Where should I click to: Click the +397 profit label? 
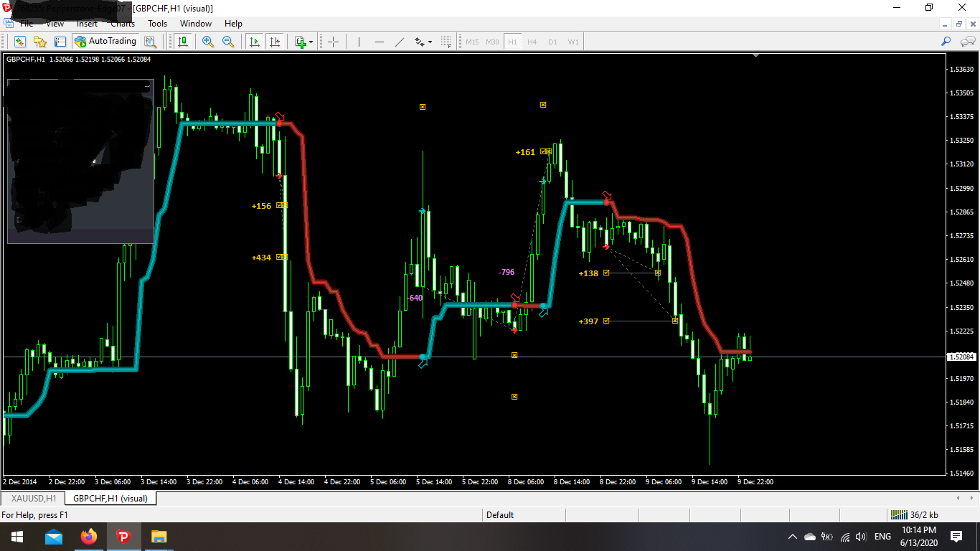click(x=588, y=321)
